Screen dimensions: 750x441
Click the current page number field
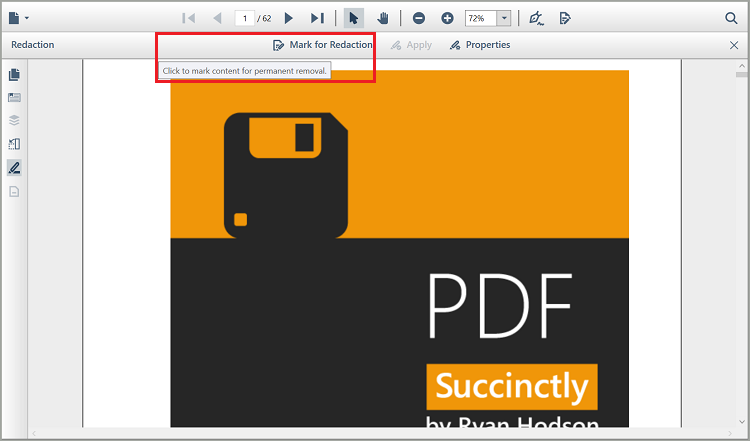tap(244, 18)
